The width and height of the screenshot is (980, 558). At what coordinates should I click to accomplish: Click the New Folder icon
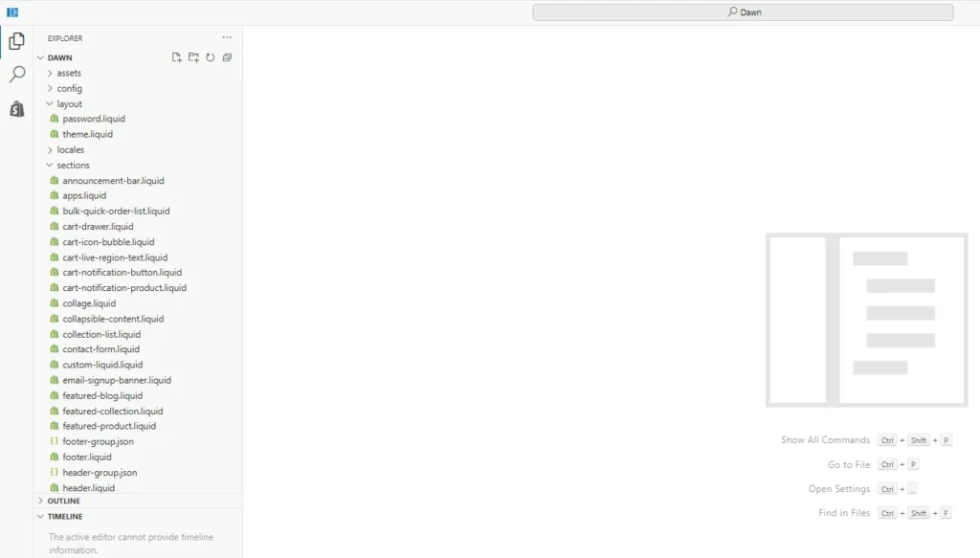point(193,57)
